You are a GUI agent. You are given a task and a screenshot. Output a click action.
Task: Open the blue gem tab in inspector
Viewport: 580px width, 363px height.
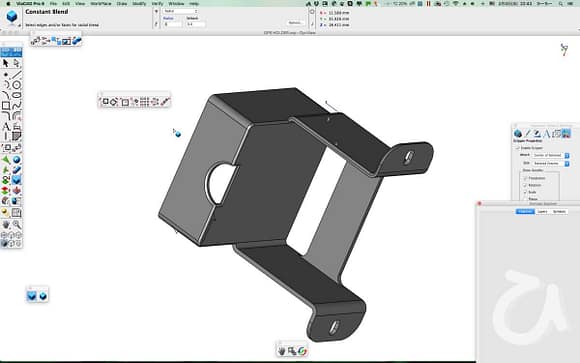[x=518, y=134]
